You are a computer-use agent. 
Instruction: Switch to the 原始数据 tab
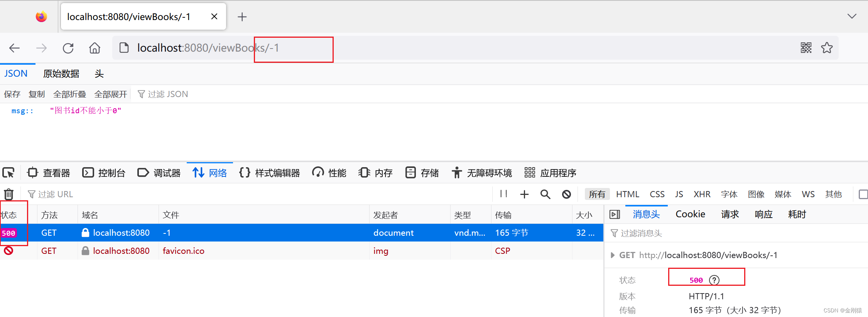(x=61, y=74)
